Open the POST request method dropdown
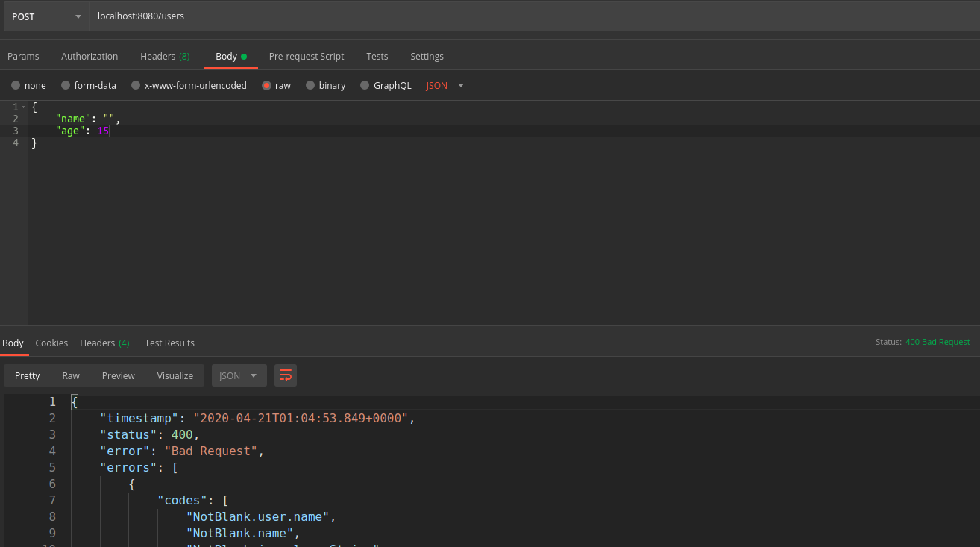The image size is (980, 547). coord(45,16)
